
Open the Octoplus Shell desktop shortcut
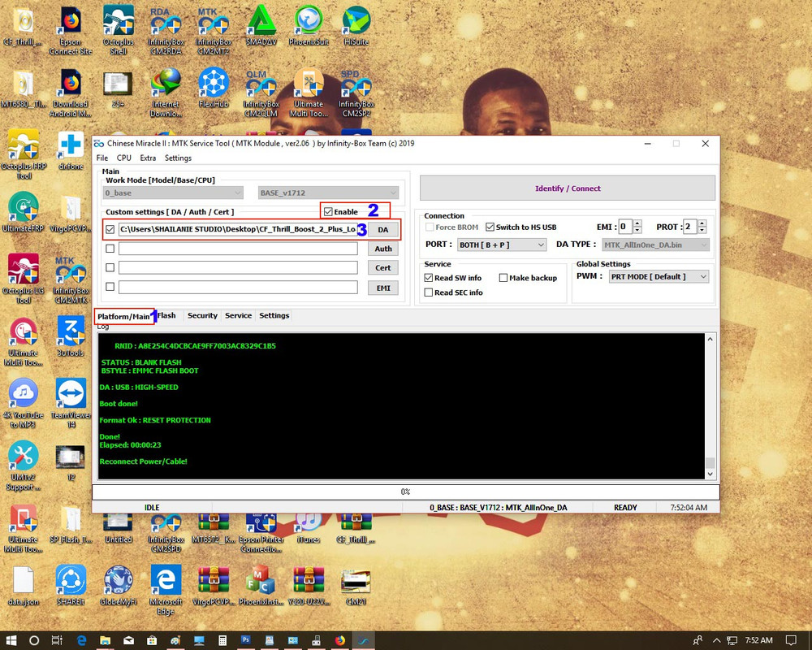point(118,30)
